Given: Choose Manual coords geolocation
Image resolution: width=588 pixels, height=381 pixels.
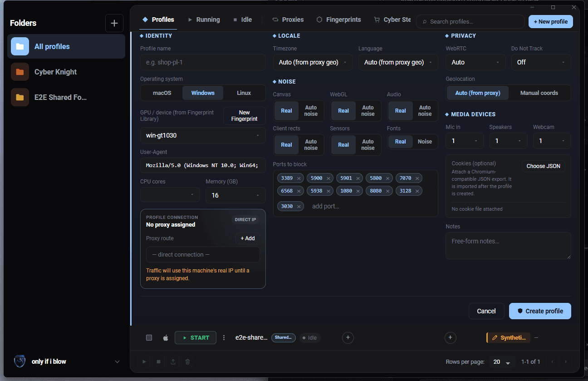Looking at the screenshot, I should (x=539, y=93).
